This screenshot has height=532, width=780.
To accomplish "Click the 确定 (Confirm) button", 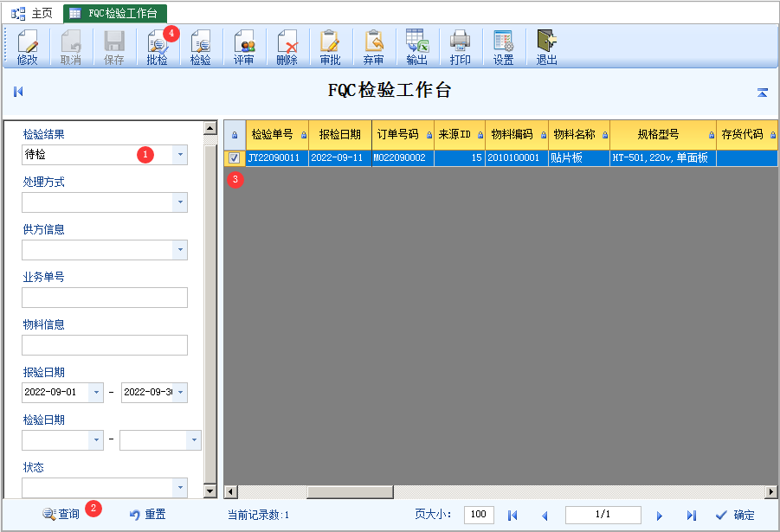I will coord(735,515).
